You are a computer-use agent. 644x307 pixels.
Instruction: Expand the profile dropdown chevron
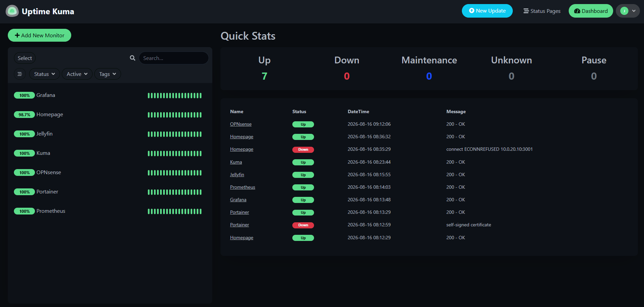[634, 11]
